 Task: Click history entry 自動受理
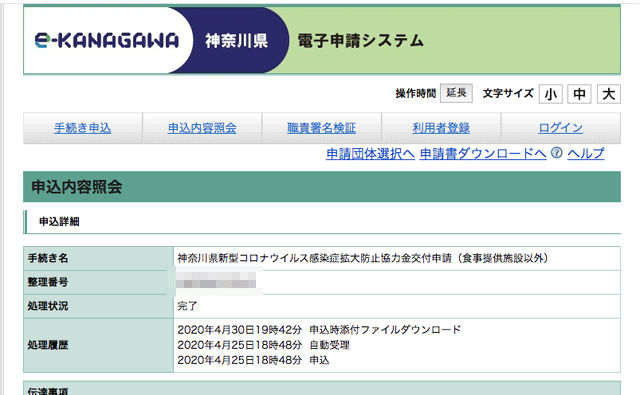pos(329,345)
